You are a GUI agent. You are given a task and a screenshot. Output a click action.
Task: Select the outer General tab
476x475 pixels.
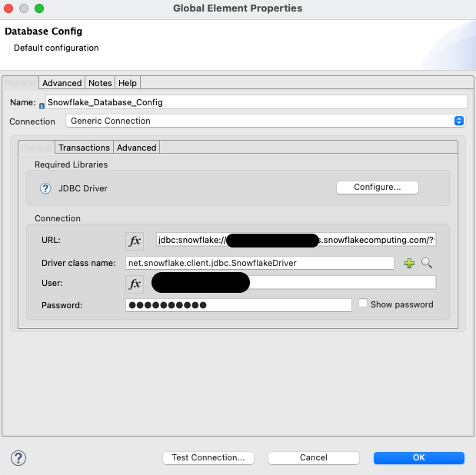20,83
